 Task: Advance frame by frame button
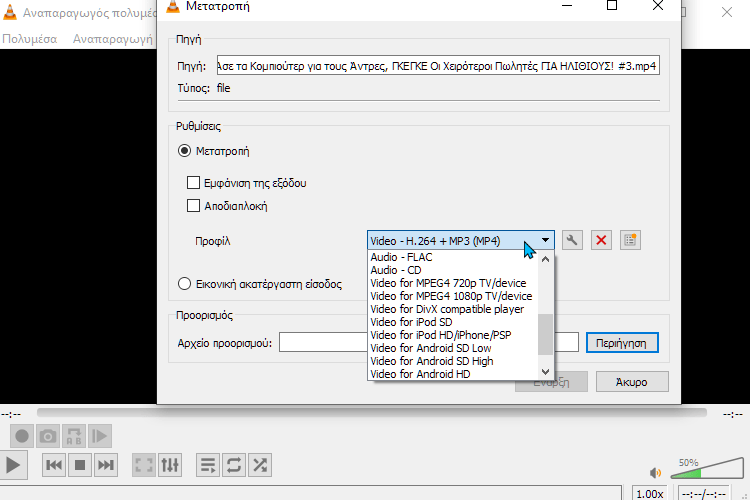(x=99, y=436)
